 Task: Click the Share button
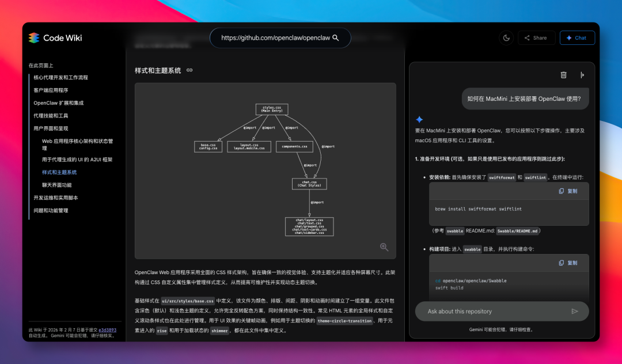tap(536, 37)
